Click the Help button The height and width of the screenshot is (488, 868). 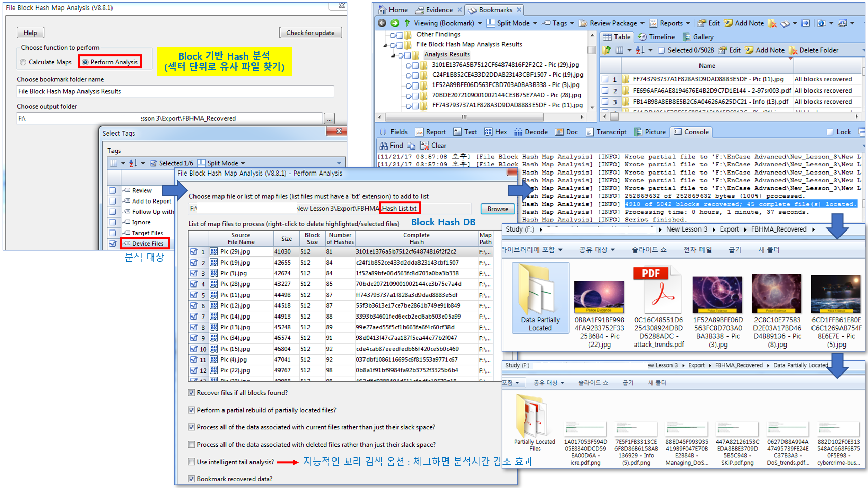pos(31,33)
